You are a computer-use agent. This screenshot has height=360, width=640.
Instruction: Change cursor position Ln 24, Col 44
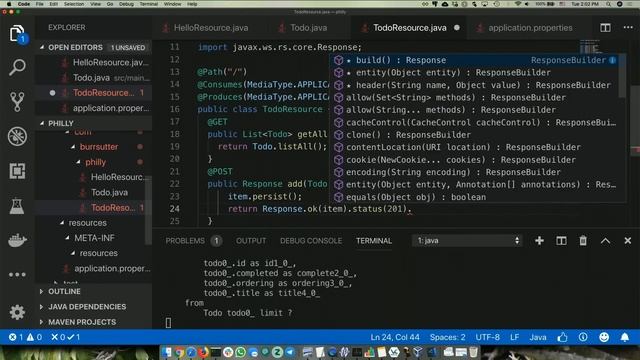tap(395, 337)
